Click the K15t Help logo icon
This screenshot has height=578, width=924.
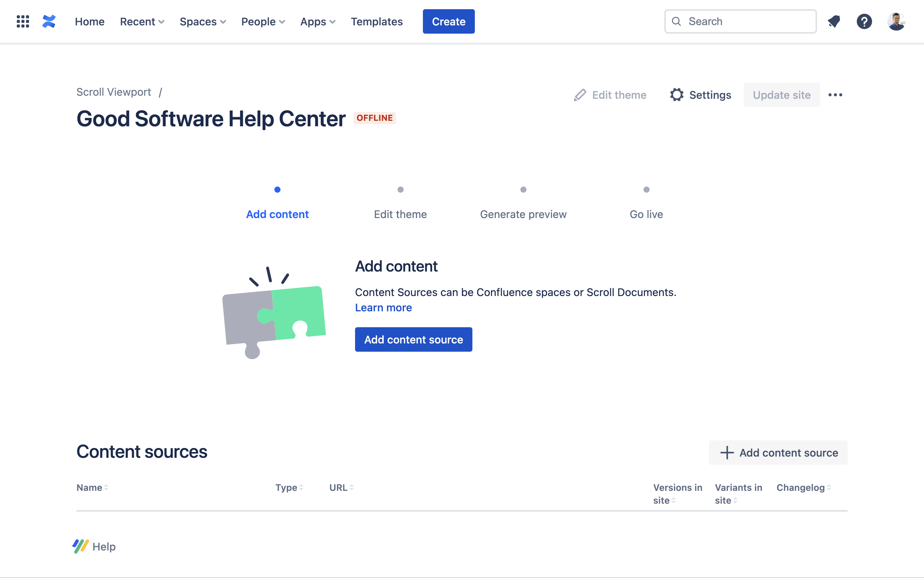pyautogui.click(x=81, y=546)
